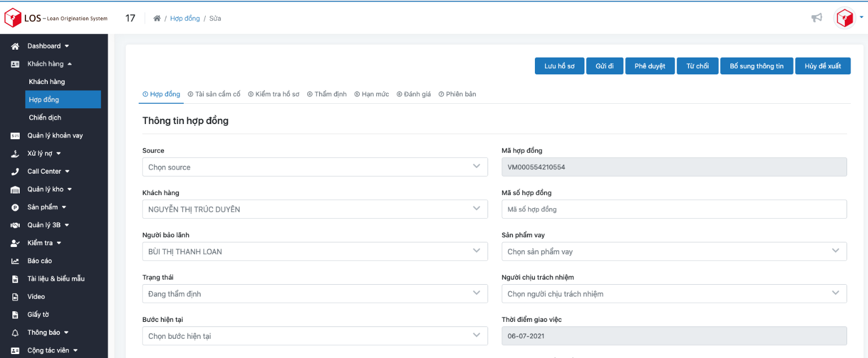Click the Báo cáo chart icon
This screenshot has height=358, width=868.
click(x=15, y=261)
